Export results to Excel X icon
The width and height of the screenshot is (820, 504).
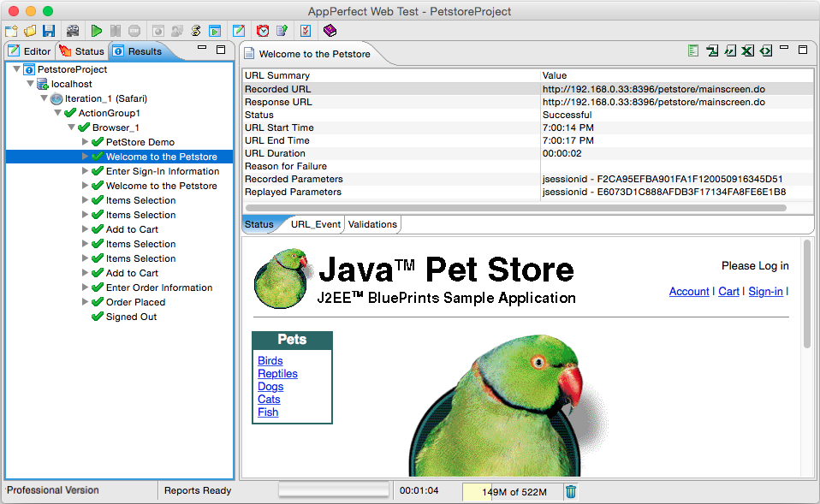click(x=748, y=50)
